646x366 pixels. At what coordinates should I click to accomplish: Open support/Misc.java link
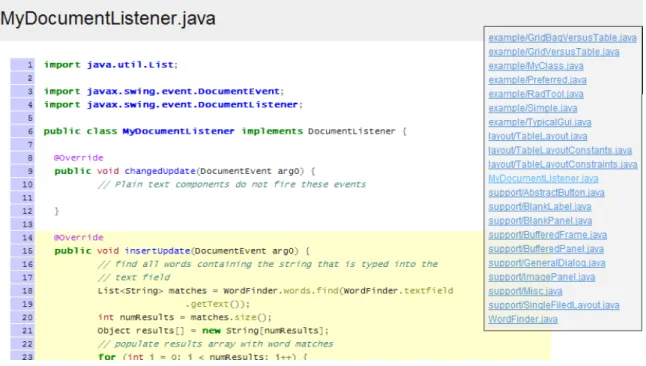click(x=525, y=291)
